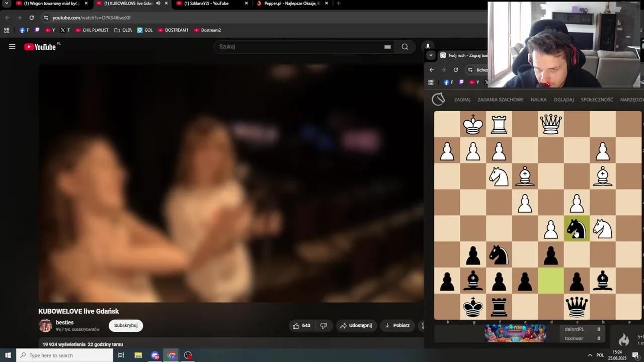Click the YouTube search magnifier button

tap(405, 47)
